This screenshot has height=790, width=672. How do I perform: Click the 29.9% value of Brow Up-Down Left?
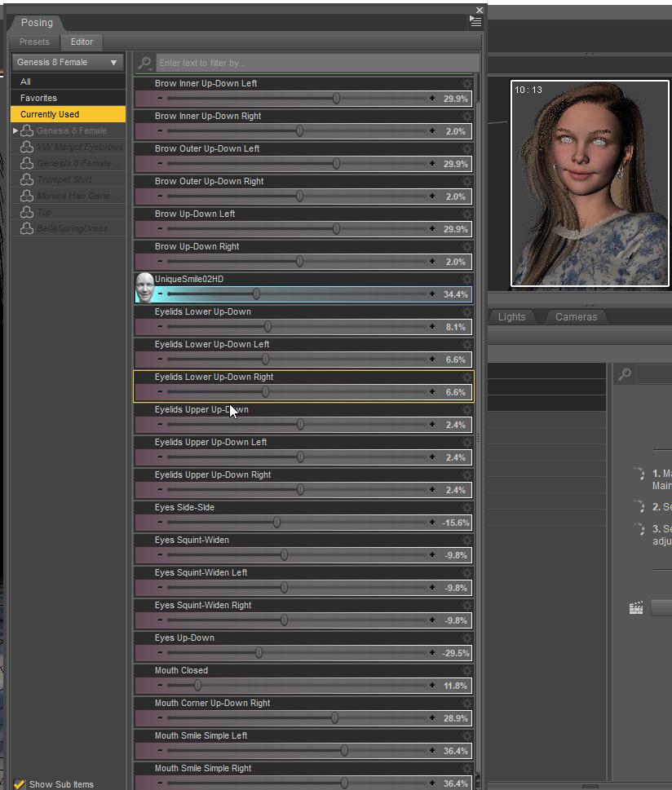click(456, 229)
